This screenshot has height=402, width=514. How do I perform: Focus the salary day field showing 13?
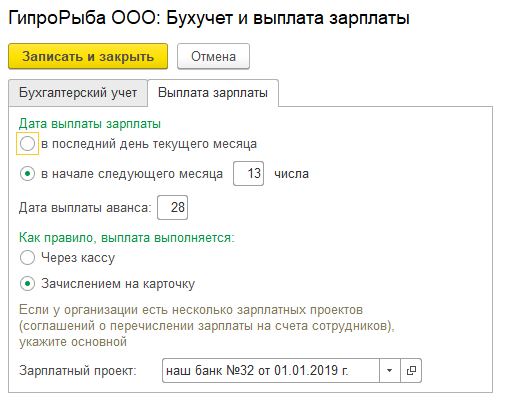pos(248,173)
